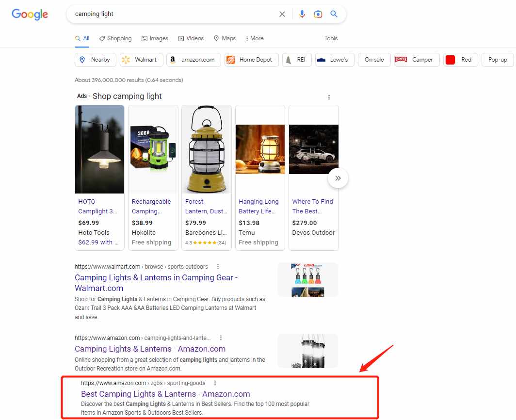Click the Temu seller name

247,232
